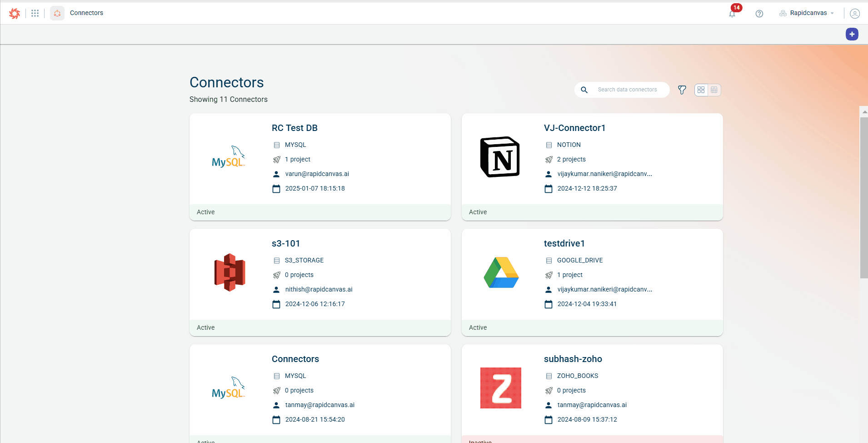Open the VJ-Connector1 connector card

point(574,128)
